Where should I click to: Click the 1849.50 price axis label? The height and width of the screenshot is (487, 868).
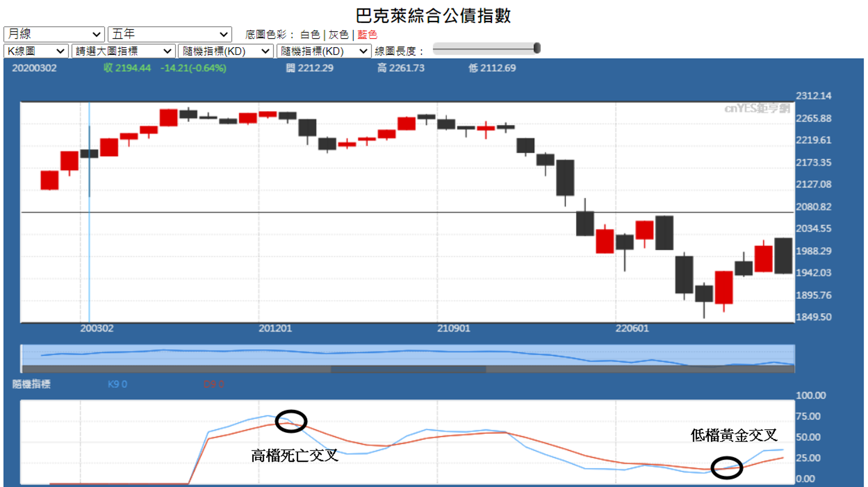pos(813,317)
